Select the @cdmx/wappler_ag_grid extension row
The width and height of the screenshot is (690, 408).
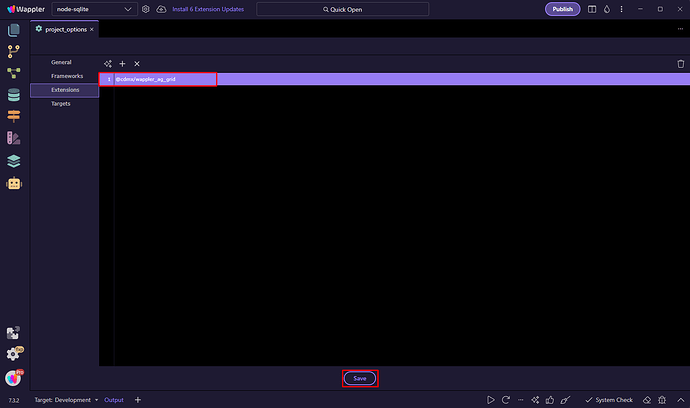tap(394, 79)
